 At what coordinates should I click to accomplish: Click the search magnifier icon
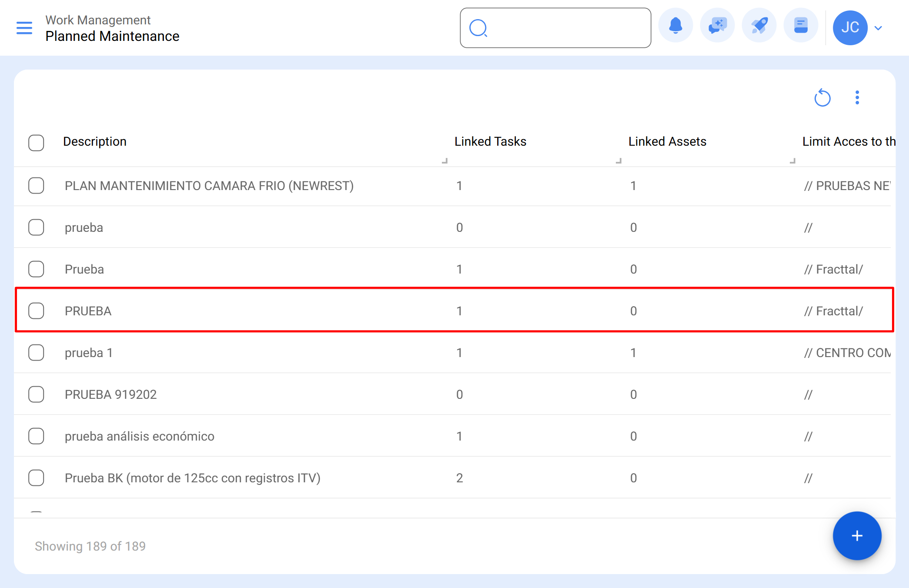click(478, 28)
